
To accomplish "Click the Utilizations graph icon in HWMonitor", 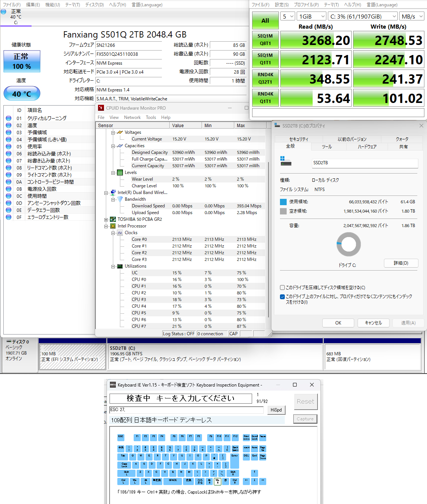I will 120,266.
